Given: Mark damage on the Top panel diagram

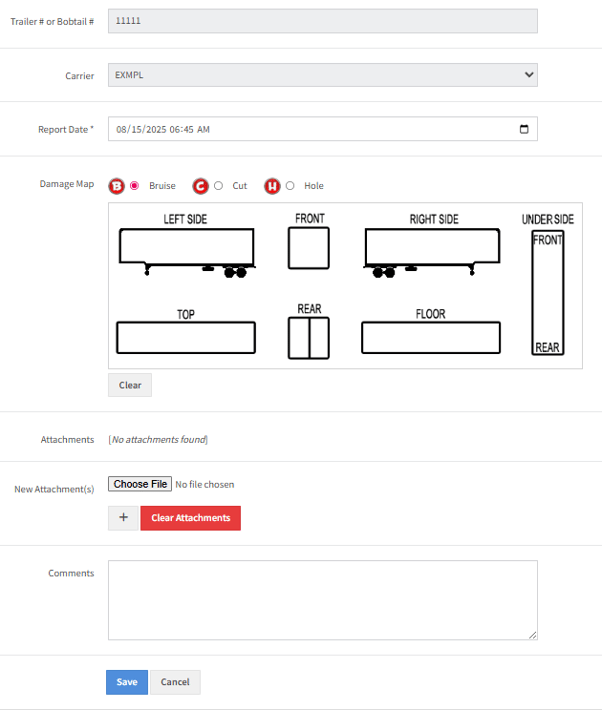Looking at the screenshot, I should tap(186, 338).
